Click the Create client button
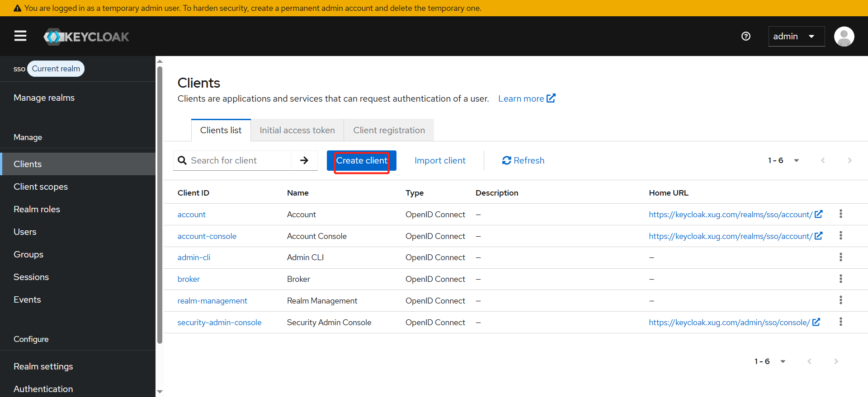This screenshot has width=868, height=397. [362, 160]
